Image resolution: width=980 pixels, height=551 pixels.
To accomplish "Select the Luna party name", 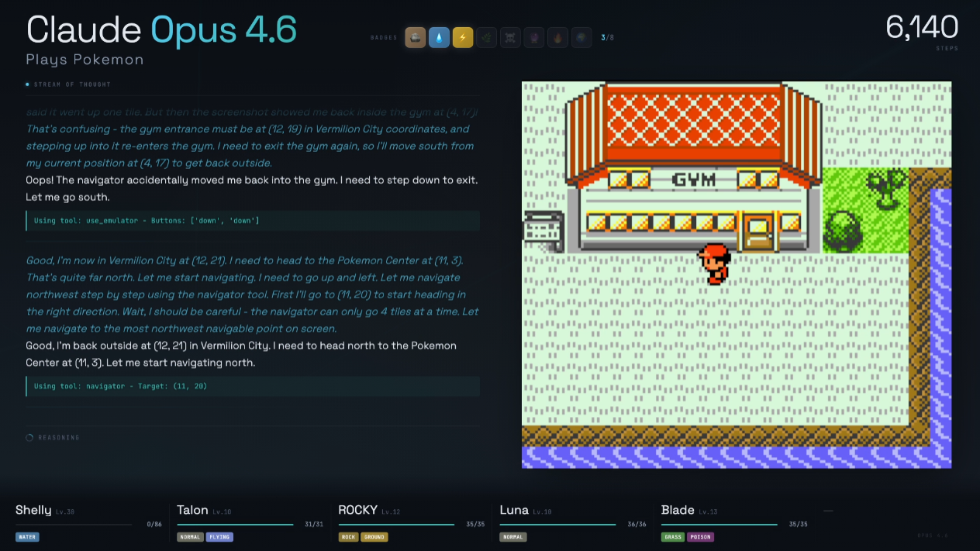I will (x=514, y=510).
